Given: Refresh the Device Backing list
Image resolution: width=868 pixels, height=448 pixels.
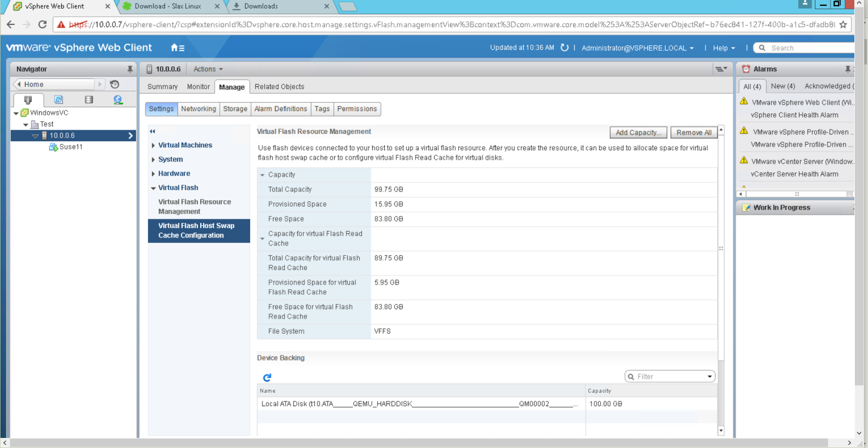Looking at the screenshot, I should point(267,377).
